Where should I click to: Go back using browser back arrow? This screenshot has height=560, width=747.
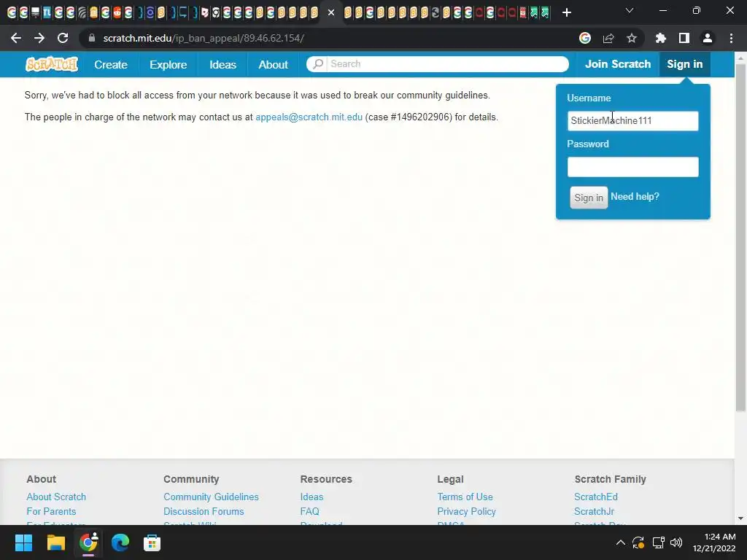coord(16,38)
